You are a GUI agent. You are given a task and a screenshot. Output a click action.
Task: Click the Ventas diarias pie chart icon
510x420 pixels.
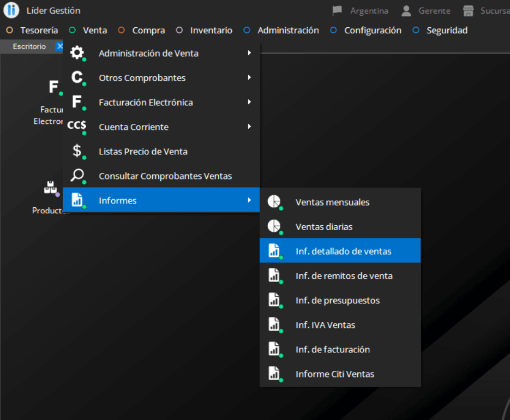(x=274, y=226)
